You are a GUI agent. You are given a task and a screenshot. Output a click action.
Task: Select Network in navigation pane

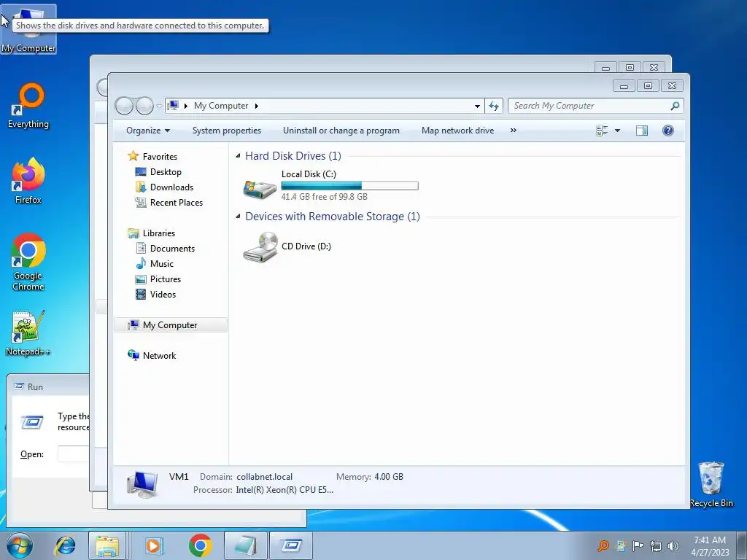point(159,356)
